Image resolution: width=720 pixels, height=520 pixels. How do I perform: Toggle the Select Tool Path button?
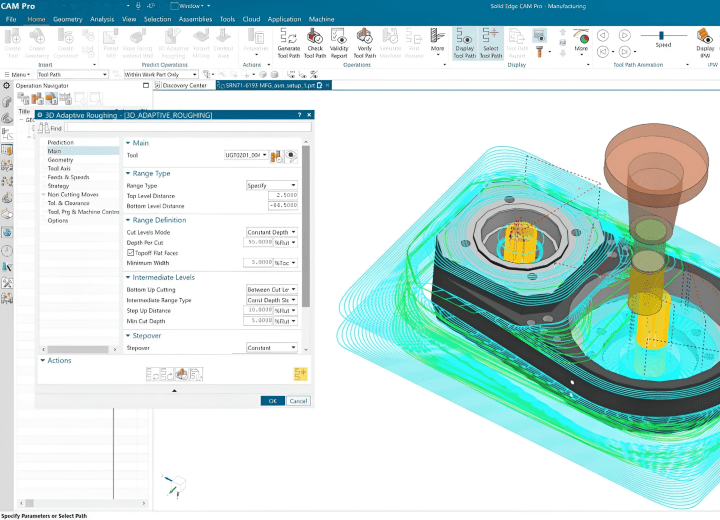tap(491, 43)
